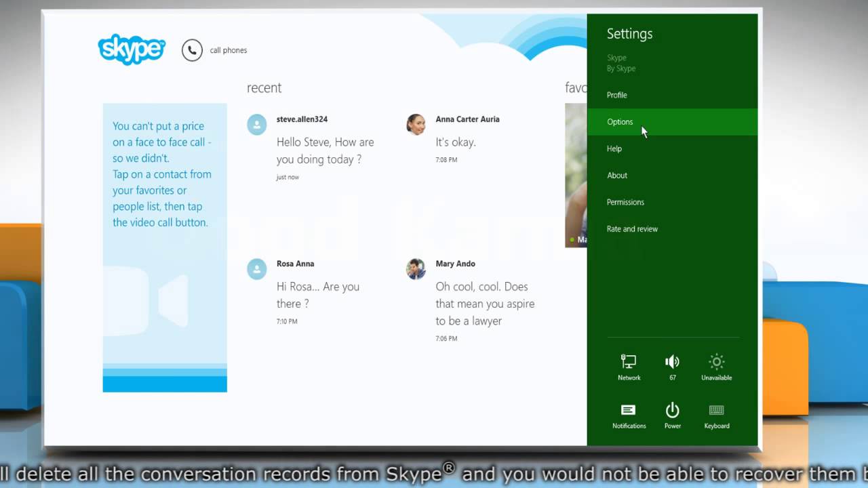Viewport: 868px width, 488px height.
Task: Click the call phones label
Action: pos(229,50)
